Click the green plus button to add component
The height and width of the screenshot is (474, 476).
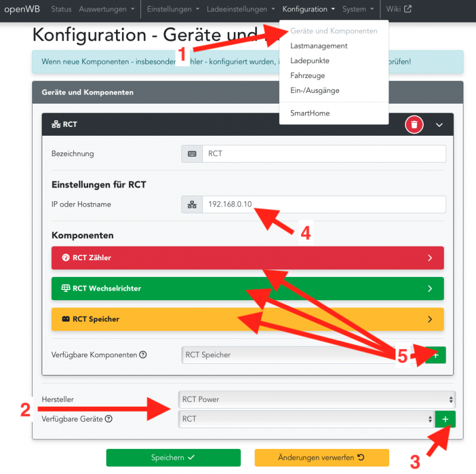coord(435,355)
